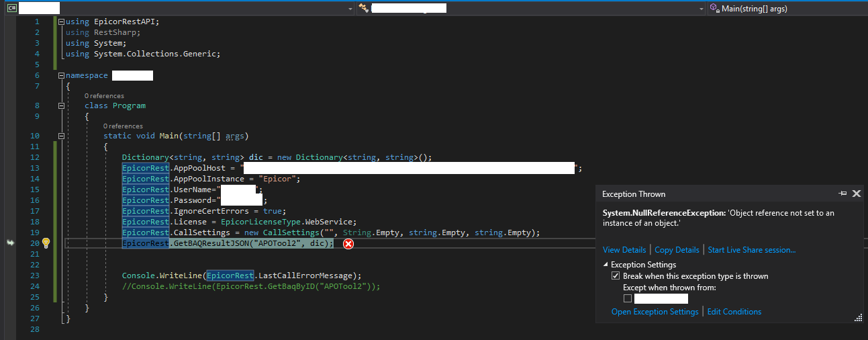Image resolution: width=868 pixels, height=340 pixels.
Task: Open the Main(string[] args) members dropdown
Action: (x=789, y=9)
